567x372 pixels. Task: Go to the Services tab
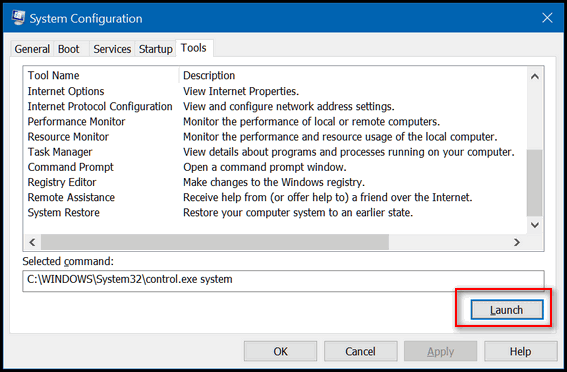(112, 49)
